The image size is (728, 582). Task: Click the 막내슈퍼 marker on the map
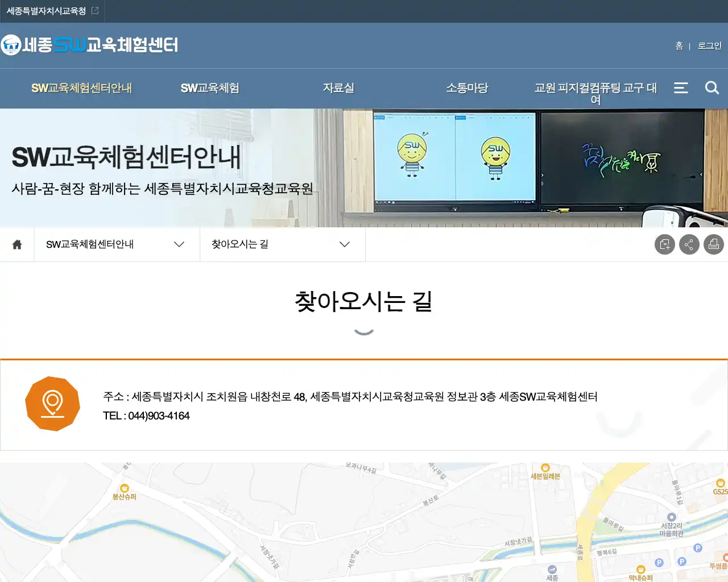(x=640, y=573)
